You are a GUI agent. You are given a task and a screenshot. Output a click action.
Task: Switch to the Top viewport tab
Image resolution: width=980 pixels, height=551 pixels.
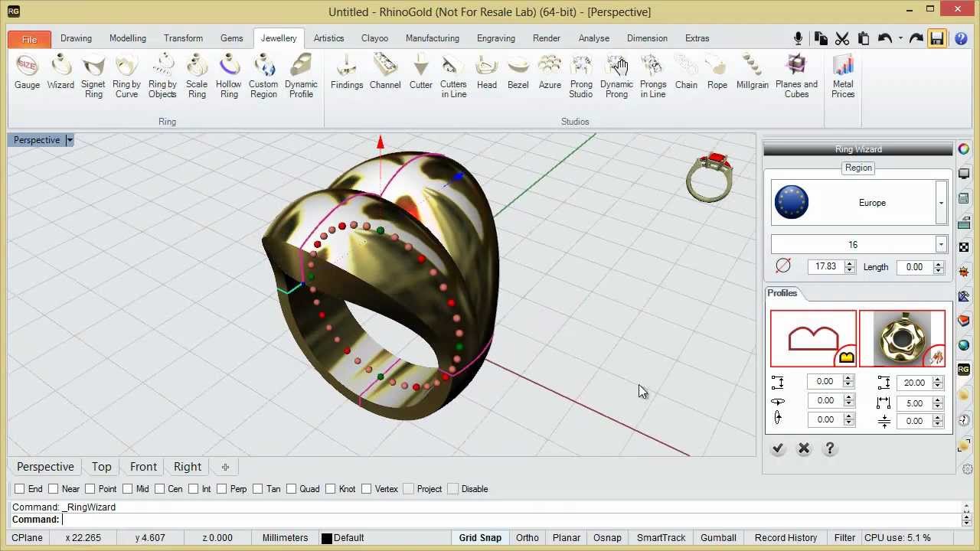(x=102, y=467)
